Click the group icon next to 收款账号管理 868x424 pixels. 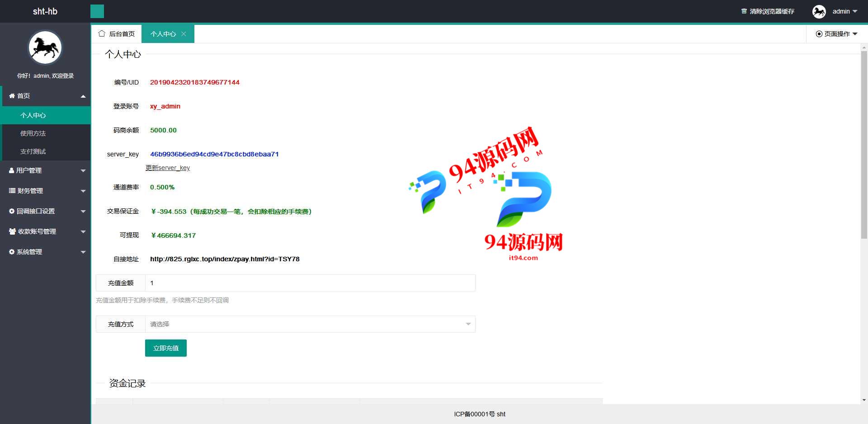pyautogui.click(x=13, y=231)
